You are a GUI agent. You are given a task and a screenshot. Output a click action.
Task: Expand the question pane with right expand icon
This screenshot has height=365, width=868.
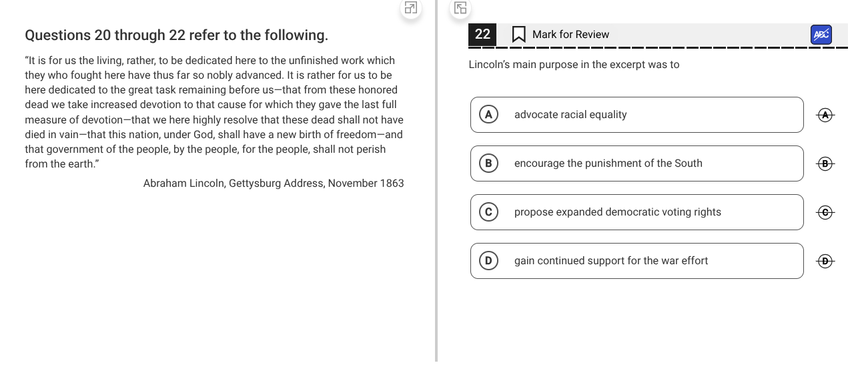click(460, 8)
